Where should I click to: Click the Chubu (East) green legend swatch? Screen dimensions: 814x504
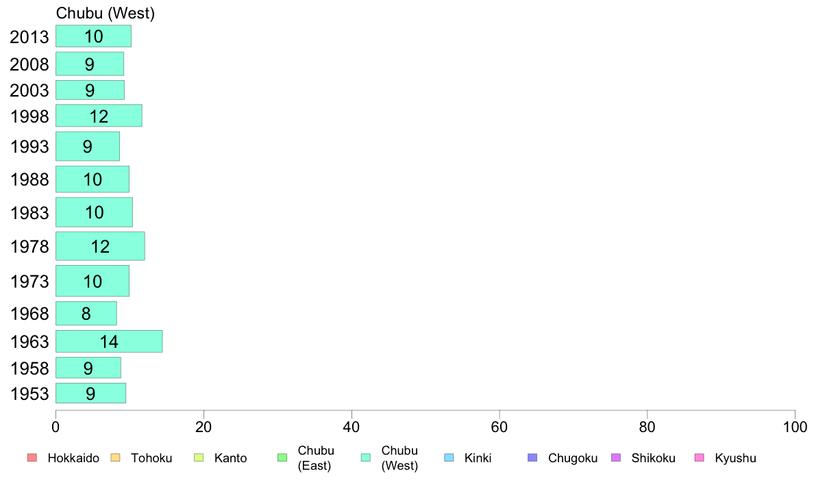pyautogui.click(x=282, y=458)
